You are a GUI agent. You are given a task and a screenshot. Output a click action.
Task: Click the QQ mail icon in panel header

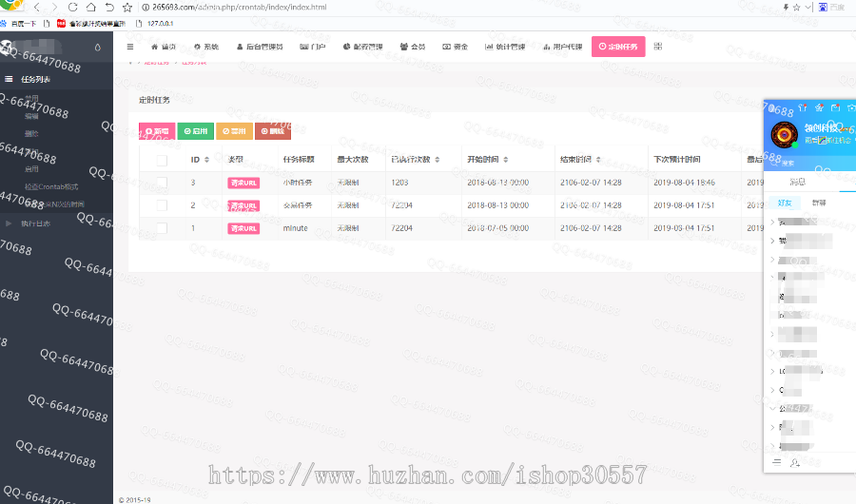pyautogui.click(x=835, y=107)
